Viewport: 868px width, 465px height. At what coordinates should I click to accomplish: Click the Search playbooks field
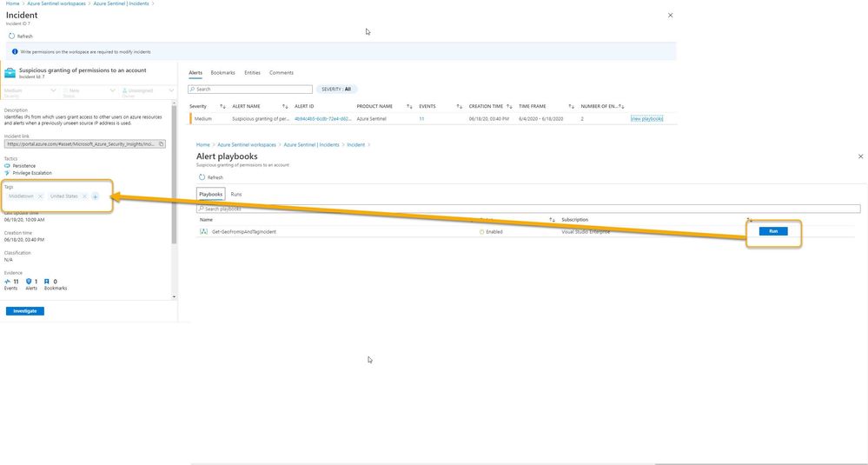[x=528, y=209]
